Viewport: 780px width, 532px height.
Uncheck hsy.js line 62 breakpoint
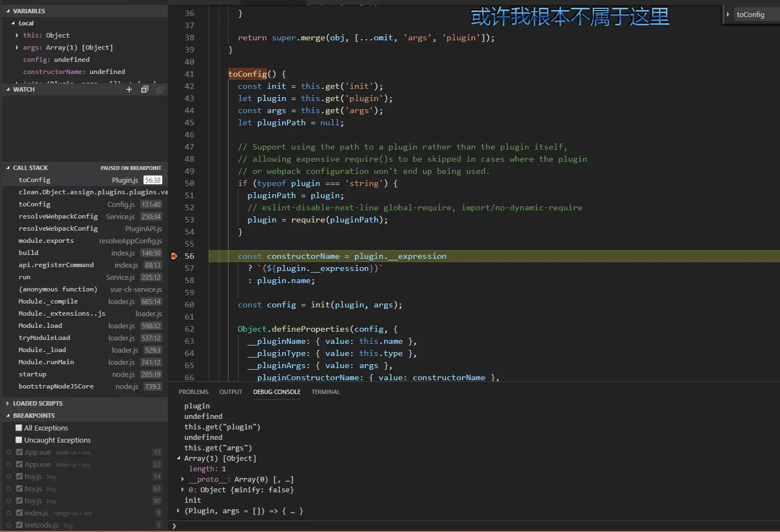(x=19, y=489)
